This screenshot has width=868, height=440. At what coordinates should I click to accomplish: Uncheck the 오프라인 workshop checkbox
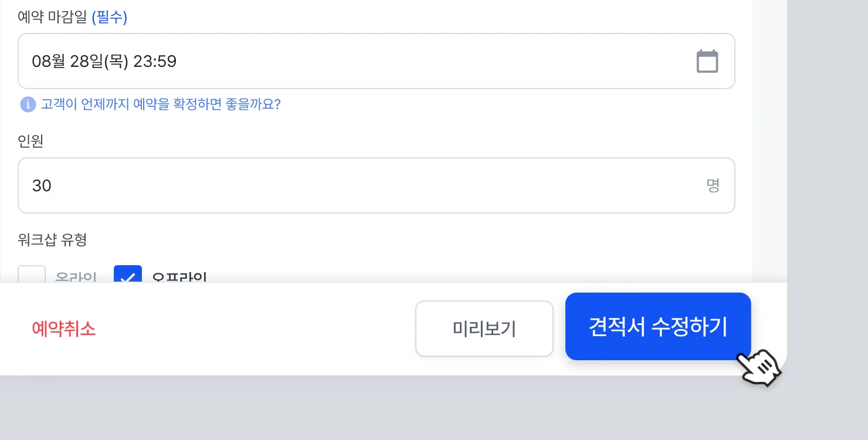pyautogui.click(x=128, y=275)
